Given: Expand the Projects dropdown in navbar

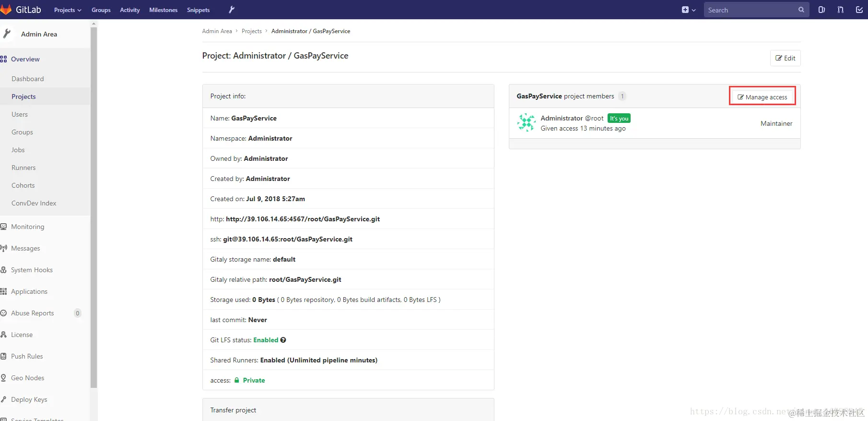Looking at the screenshot, I should click(x=68, y=10).
